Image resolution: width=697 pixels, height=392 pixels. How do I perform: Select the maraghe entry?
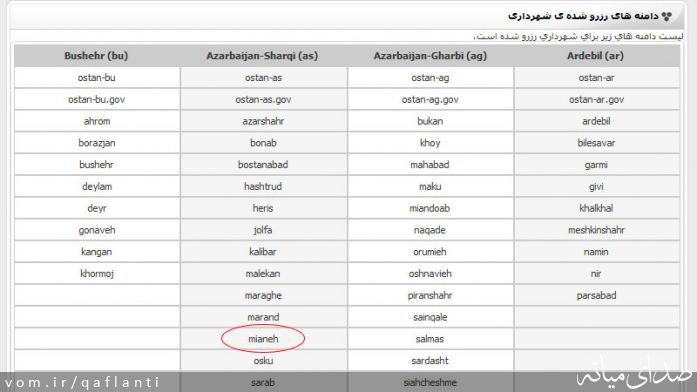(x=263, y=296)
